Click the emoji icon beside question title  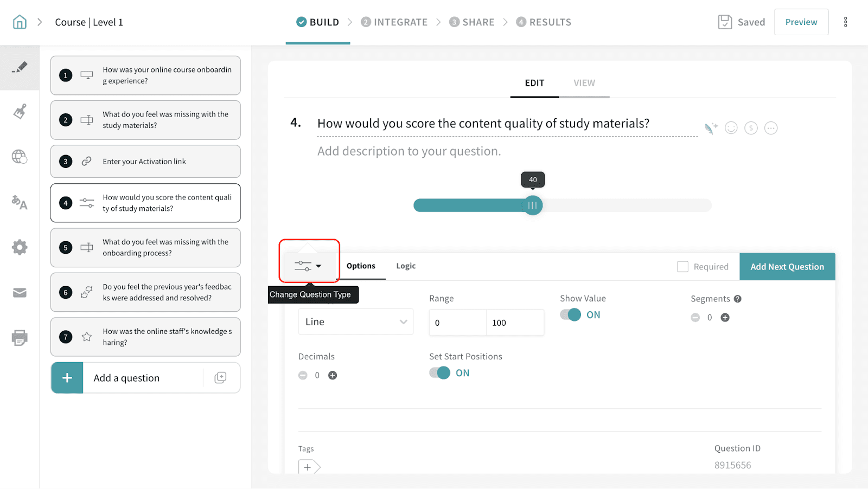731,128
